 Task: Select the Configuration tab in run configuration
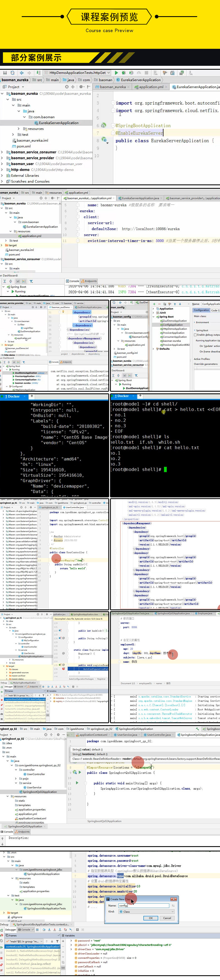201,310
